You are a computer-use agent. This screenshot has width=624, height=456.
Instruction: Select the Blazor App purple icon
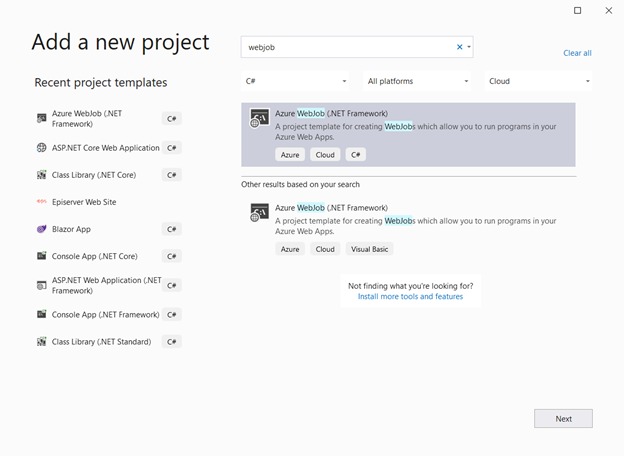(41, 229)
